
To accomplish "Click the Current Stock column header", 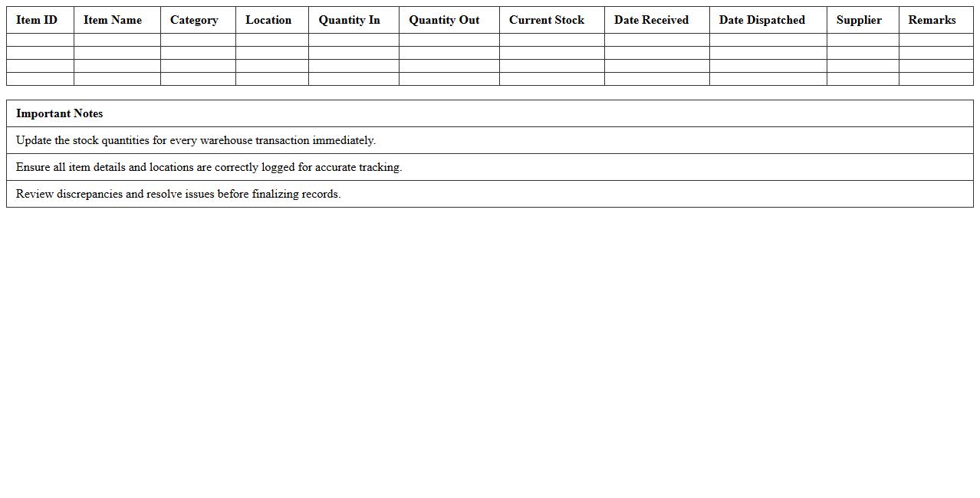I will coord(547,20).
